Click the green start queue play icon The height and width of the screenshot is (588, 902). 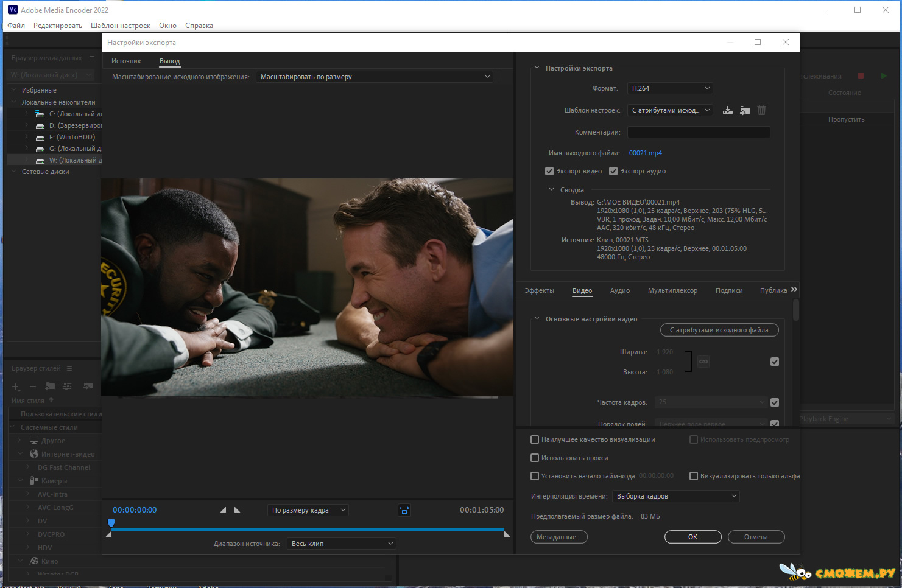click(x=884, y=76)
